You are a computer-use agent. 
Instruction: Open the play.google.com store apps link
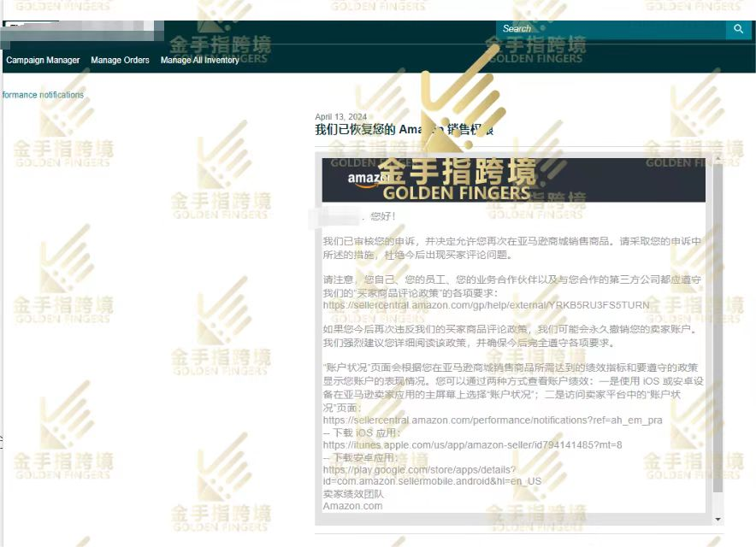[432, 475]
